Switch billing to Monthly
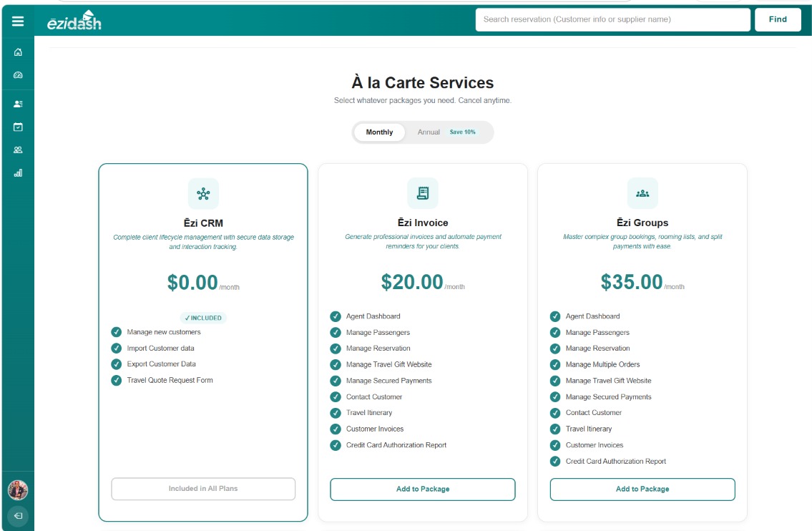Viewport: 812px width, 531px height. click(379, 132)
